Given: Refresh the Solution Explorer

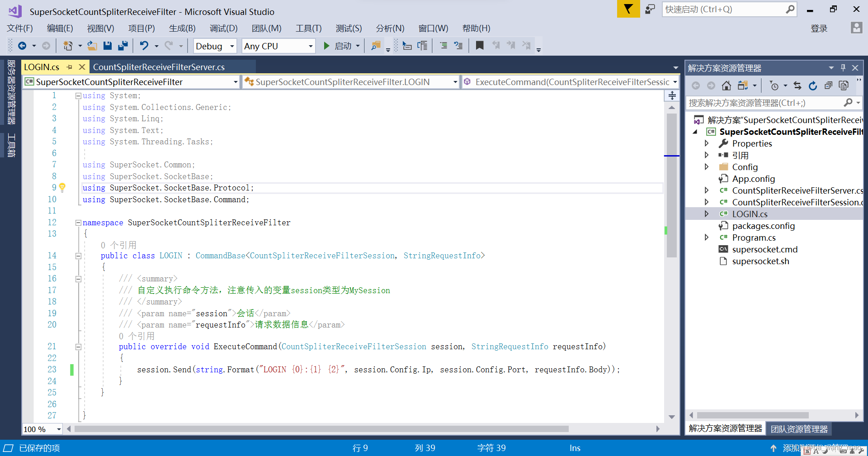Looking at the screenshot, I should [813, 85].
